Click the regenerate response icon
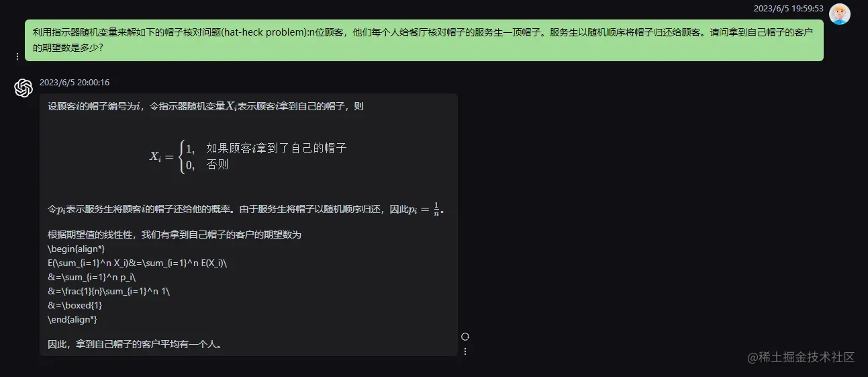The height and width of the screenshot is (377, 868). click(465, 337)
